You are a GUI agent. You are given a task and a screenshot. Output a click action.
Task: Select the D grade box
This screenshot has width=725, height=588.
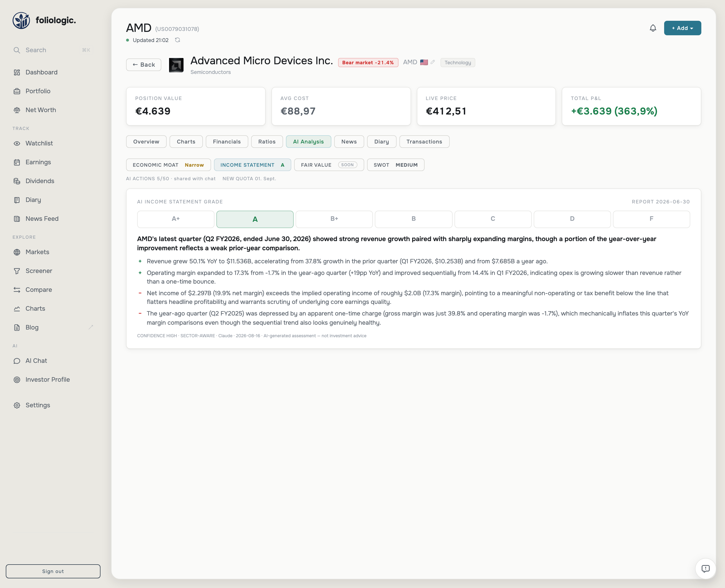pyautogui.click(x=572, y=219)
